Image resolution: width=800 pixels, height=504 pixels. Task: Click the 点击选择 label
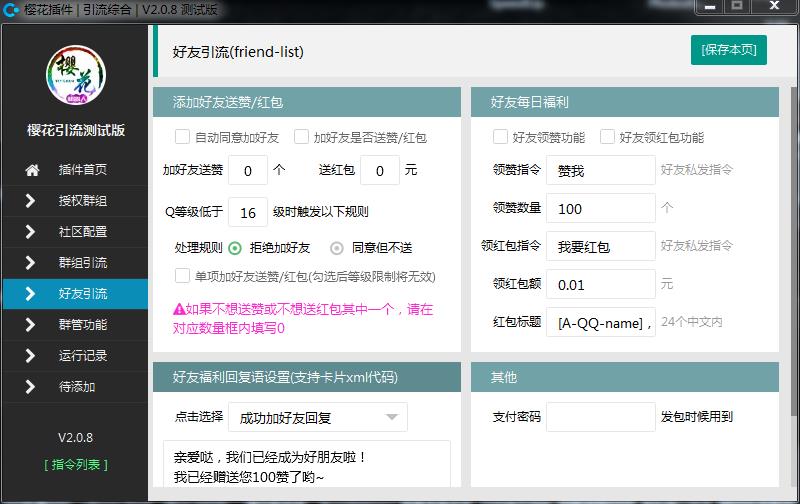pos(199,417)
